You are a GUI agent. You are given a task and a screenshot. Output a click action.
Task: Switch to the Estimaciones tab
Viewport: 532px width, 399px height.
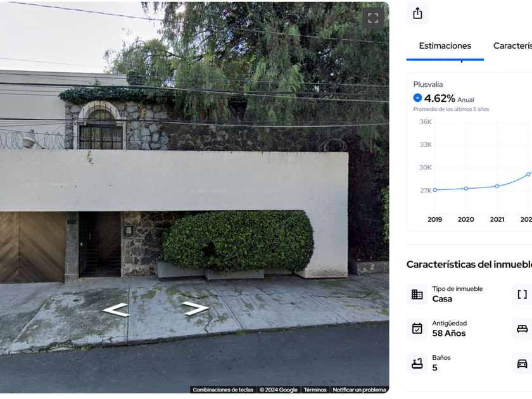coord(445,46)
